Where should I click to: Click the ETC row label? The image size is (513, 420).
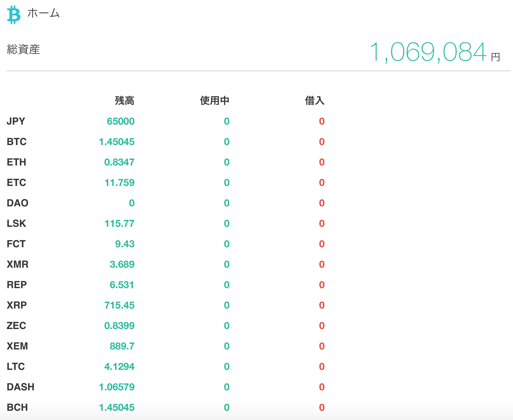[16, 182]
